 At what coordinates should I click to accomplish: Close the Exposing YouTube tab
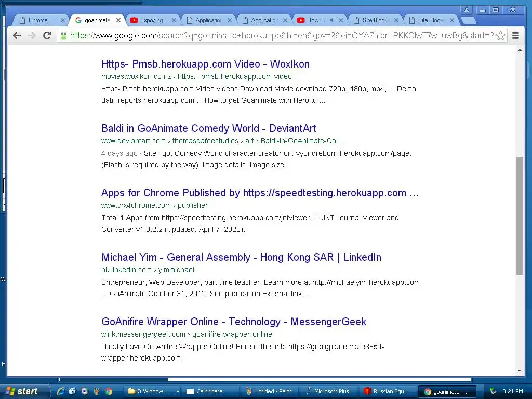174,20
